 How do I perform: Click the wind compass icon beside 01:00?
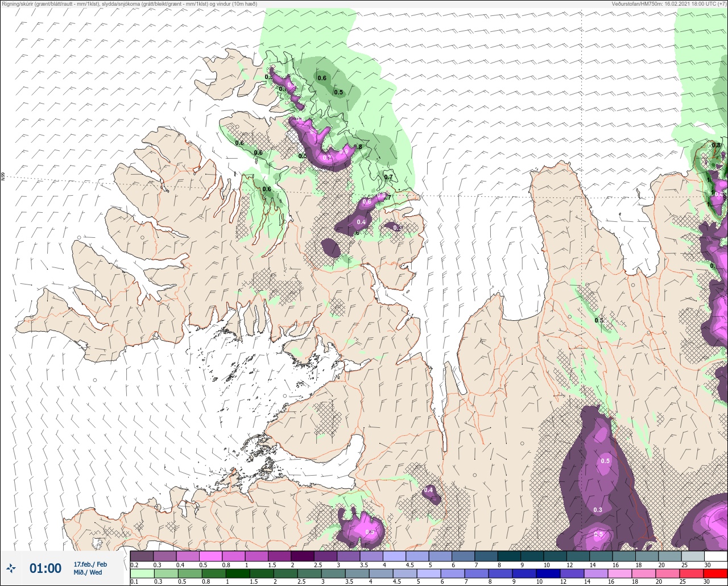pos(11,568)
